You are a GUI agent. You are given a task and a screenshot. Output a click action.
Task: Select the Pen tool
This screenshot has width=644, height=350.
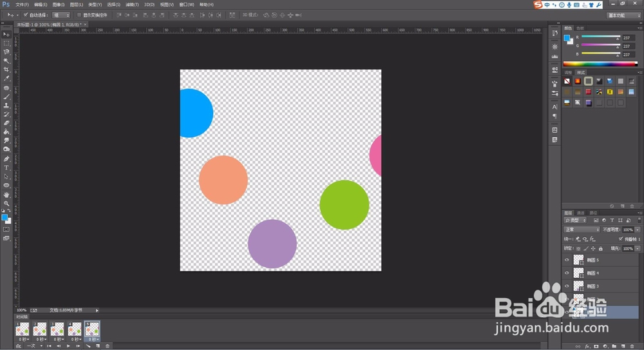click(x=6, y=159)
